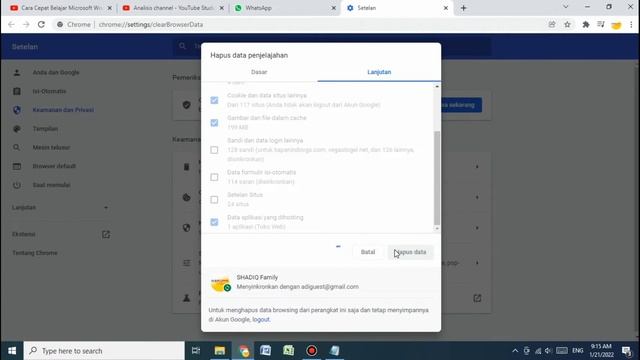
Task: Click the Hapus data button
Action: (410, 252)
